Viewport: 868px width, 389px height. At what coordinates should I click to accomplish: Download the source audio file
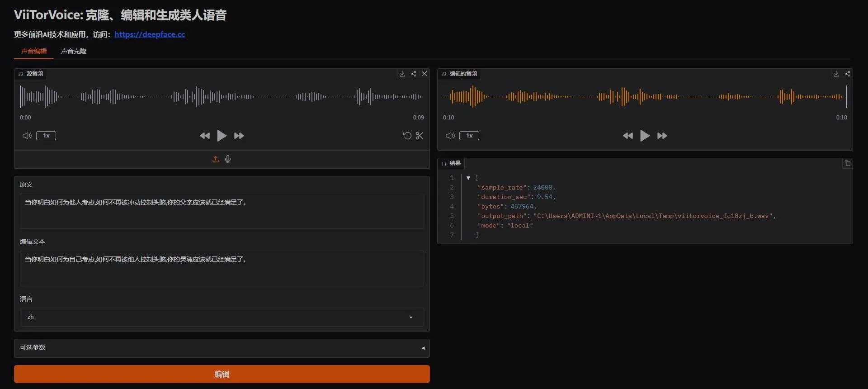click(402, 74)
